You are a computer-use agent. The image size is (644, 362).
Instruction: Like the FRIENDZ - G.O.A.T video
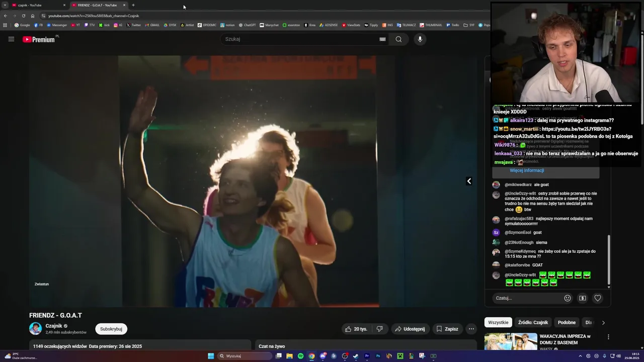pyautogui.click(x=356, y=329)
